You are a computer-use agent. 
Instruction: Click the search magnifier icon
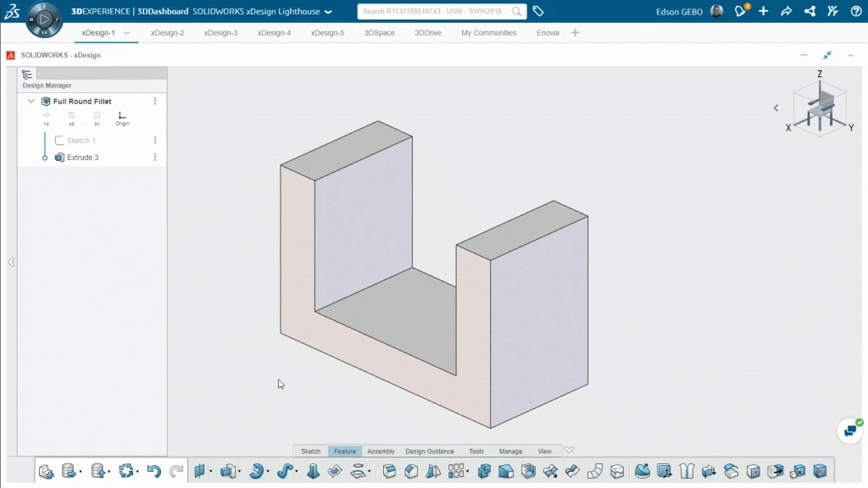pyautogui.click(x=516, y=11)
